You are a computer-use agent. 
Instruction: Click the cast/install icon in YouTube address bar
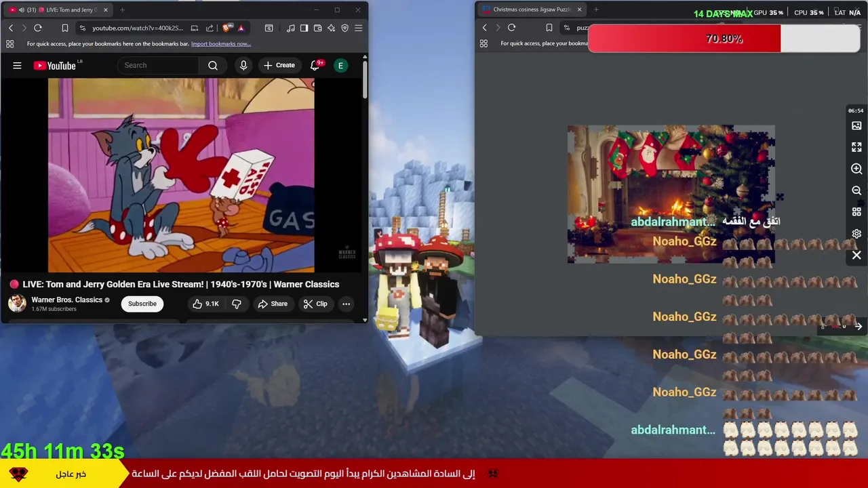[195, 28]
